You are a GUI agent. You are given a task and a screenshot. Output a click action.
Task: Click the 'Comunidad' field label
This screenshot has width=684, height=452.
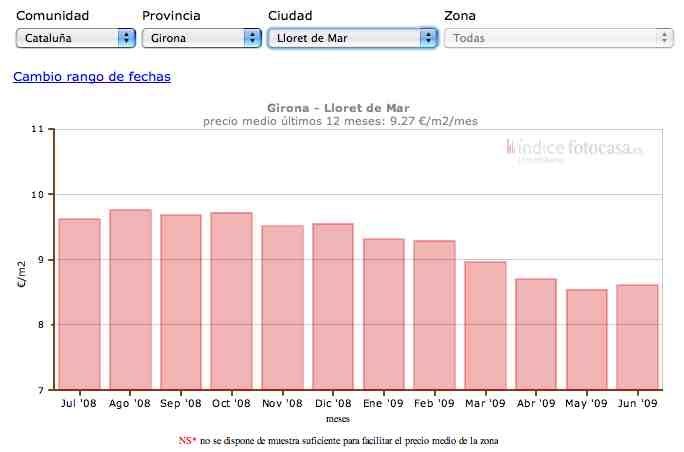(x=52, y=16)
